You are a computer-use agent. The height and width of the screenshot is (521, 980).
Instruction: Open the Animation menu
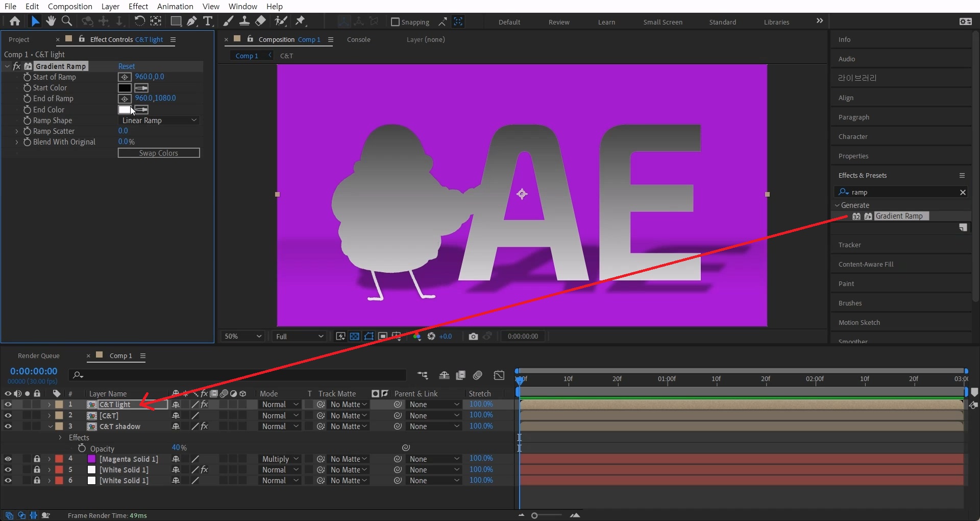click(x=175, y=6)
